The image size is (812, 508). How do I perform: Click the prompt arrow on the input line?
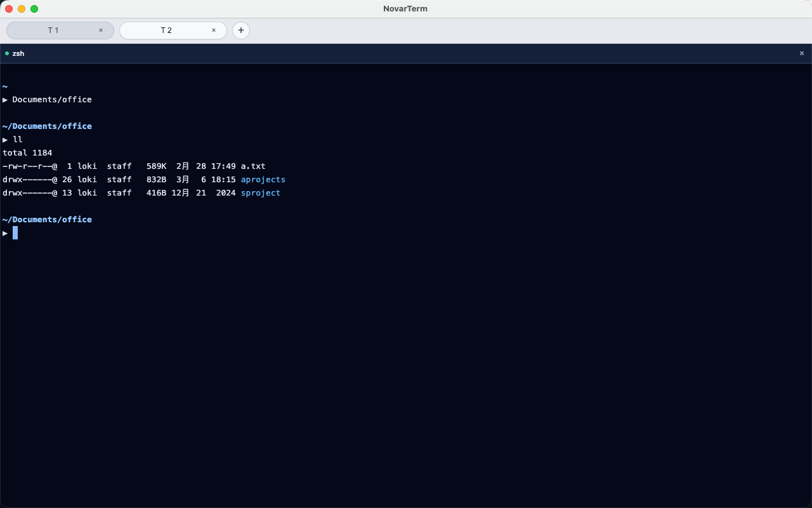(x=5, y=233)
